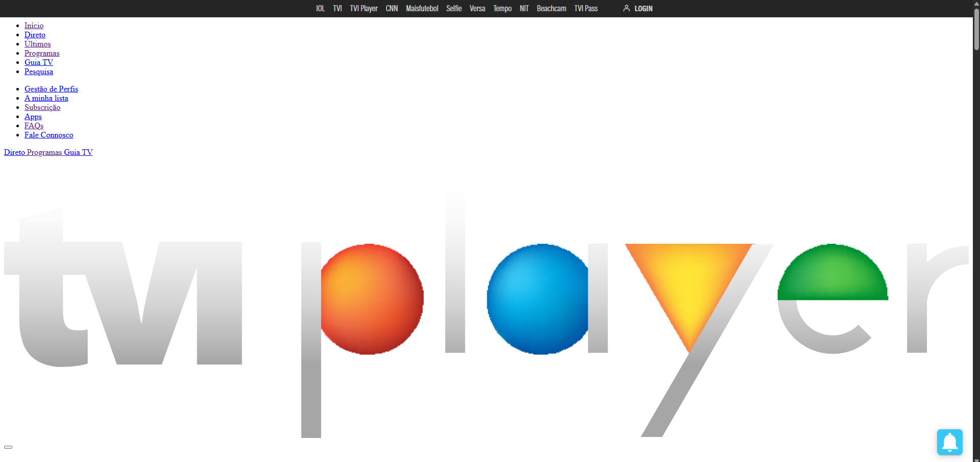
Task: Open Guia TV in the bulleted list
Action: coord(39,62)
